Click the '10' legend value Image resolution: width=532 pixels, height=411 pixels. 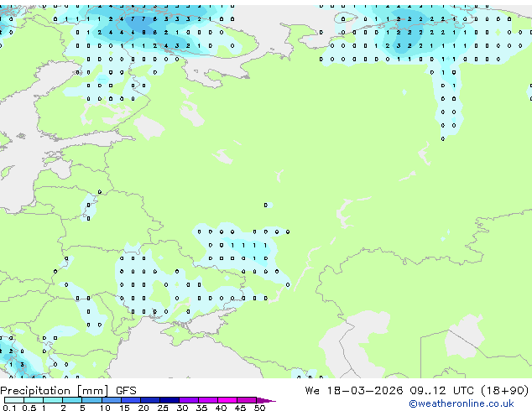[x=105, y=408]
